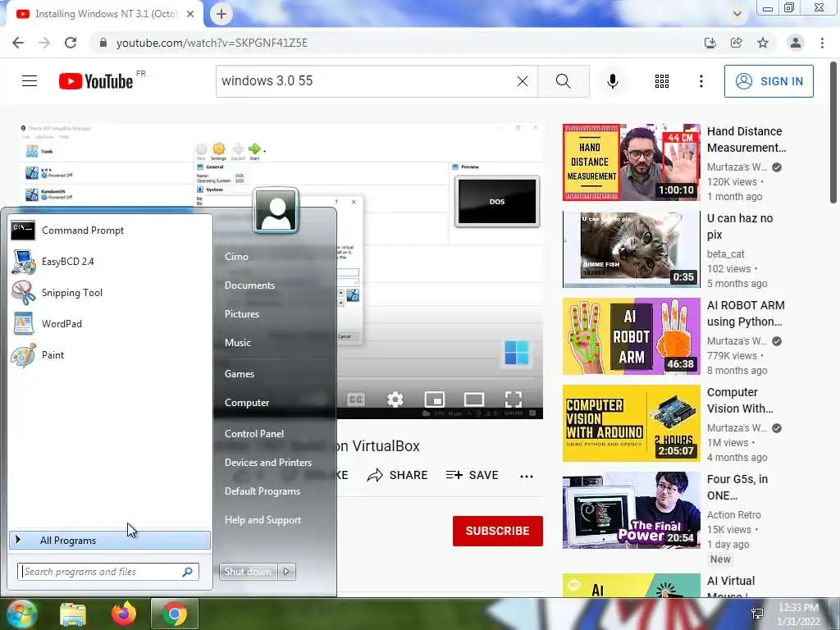Image resolution: width=840 pixels, height=630 pixels.
Task: Open the shut down options arrow
Action: pos(286,572)
